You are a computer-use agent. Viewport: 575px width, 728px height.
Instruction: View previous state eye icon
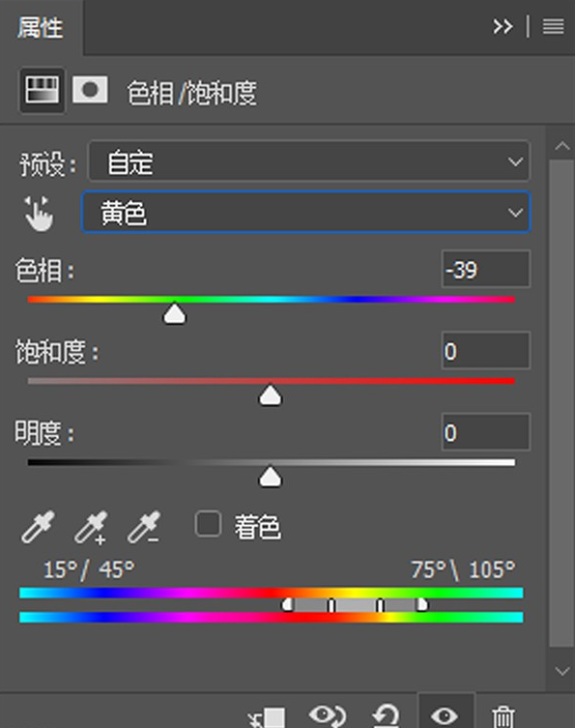328,715
